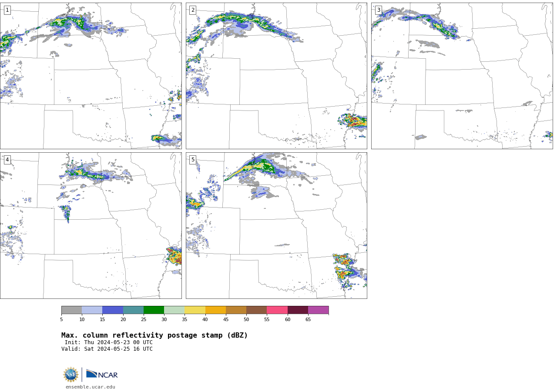Click the maroon 60-65 dBZ swatch
The width and height of the screenshot is (557, 392).
(298, 310)
